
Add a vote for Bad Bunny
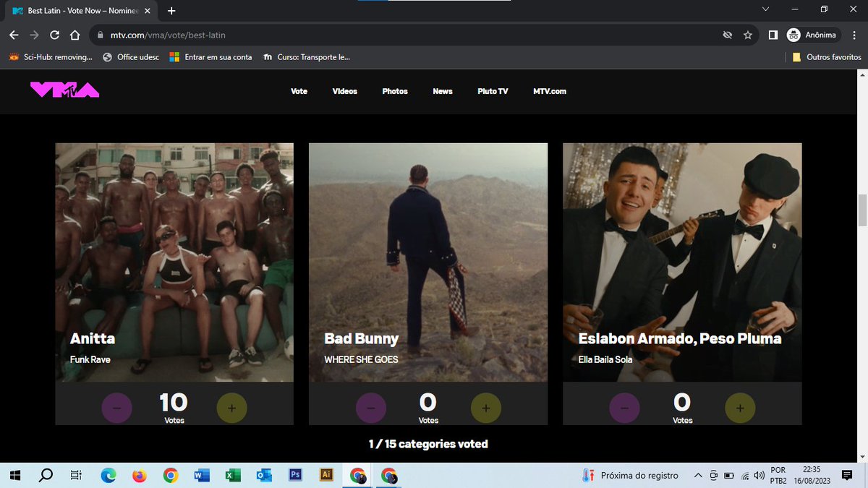[x=485, y=408]
